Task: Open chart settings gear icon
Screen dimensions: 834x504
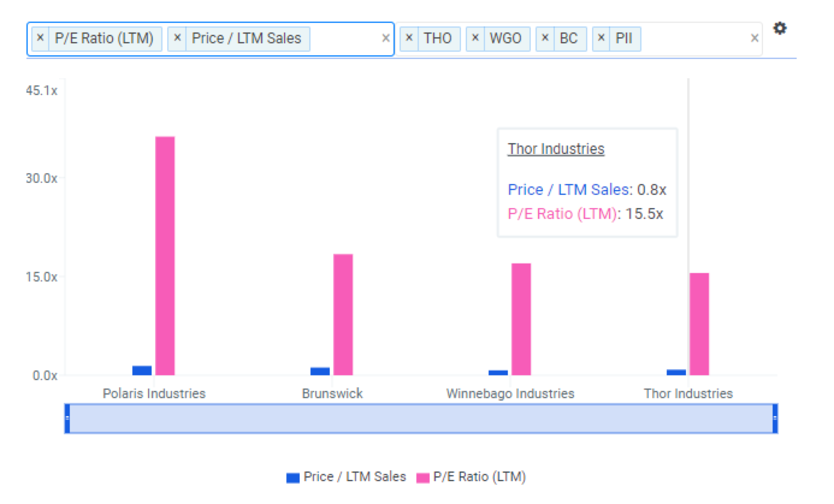Action: pos(780,28)
